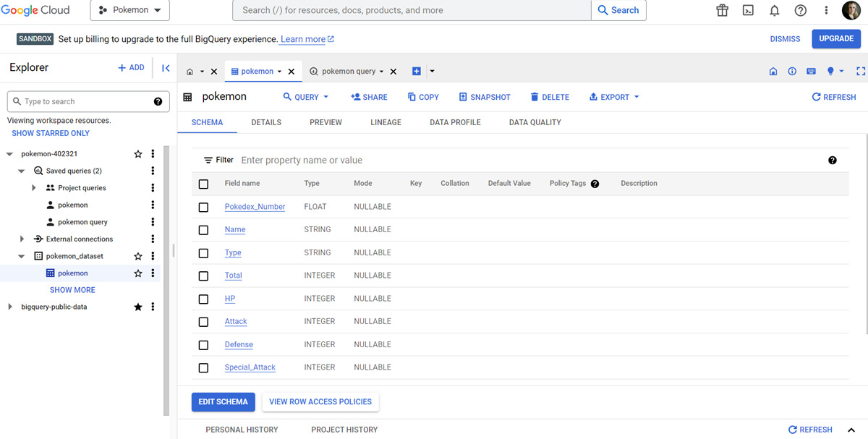Click help icon at right of Filter bar
Screen dimensions: 868x439
833,160
